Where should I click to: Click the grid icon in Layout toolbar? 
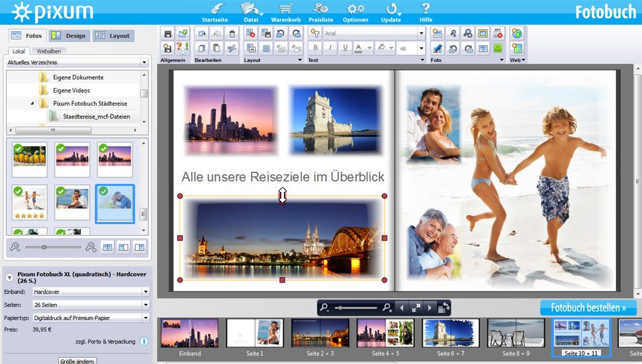tap(266, 48)
